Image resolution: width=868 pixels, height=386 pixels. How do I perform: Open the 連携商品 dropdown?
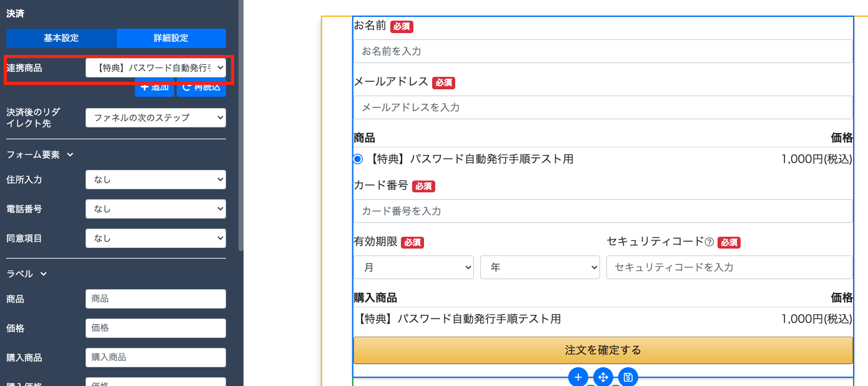[155, 68]
